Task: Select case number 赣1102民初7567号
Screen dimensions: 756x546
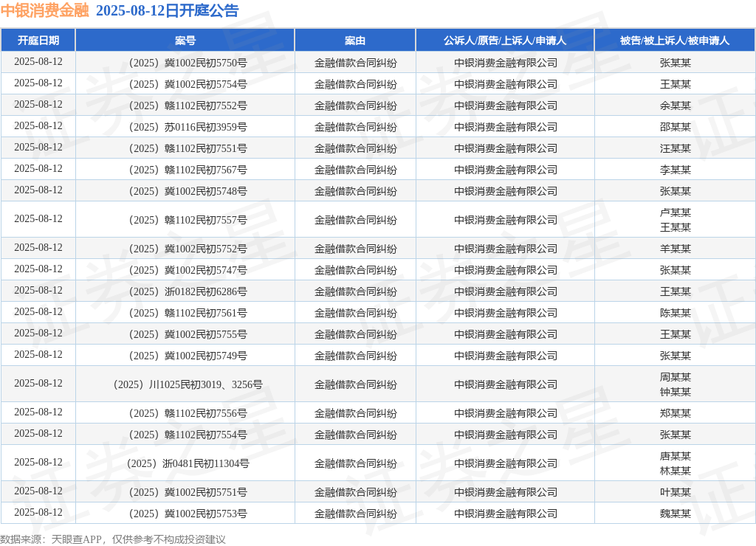Action: pyautogui.click(x=188, y=170)
